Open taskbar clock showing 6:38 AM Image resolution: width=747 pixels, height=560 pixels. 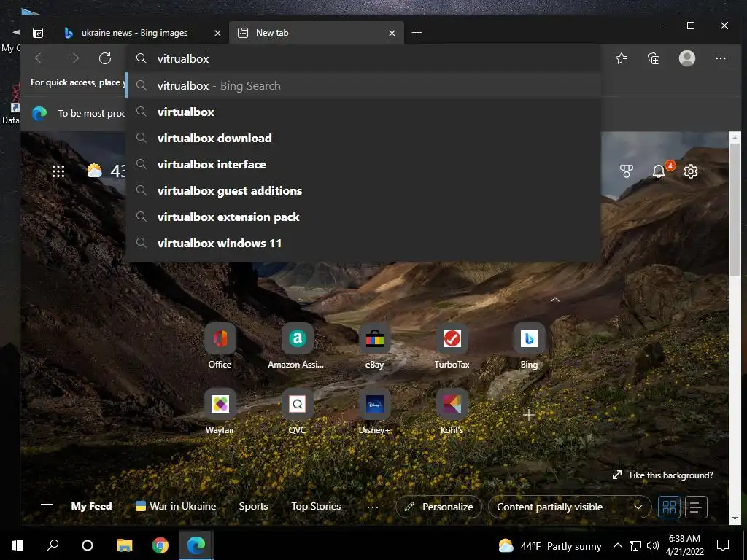pyautogui.click(x=684, y=545)
